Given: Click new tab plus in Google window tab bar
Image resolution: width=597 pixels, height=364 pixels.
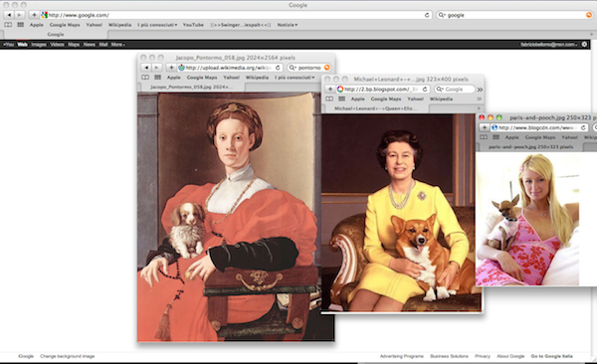Looking at the screenshot, I should [x=592, y=34].
